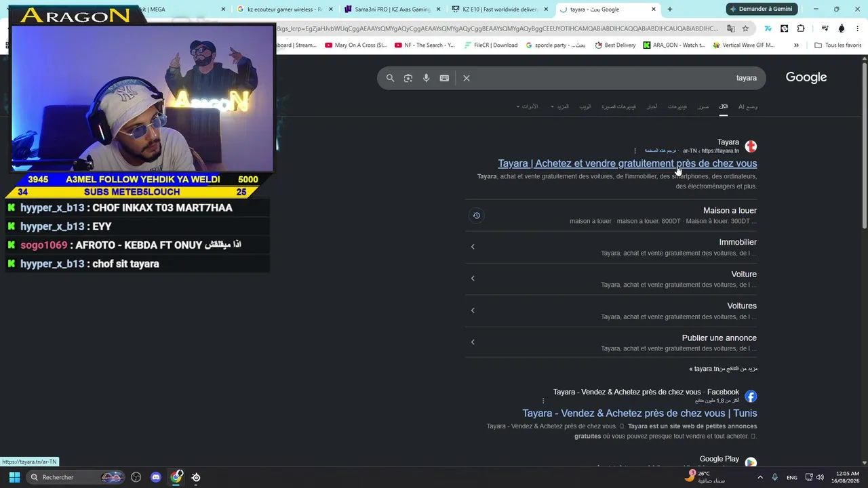868x488 pixels.
Task: Open the Best Delivery bookmark
Action: 615,45
